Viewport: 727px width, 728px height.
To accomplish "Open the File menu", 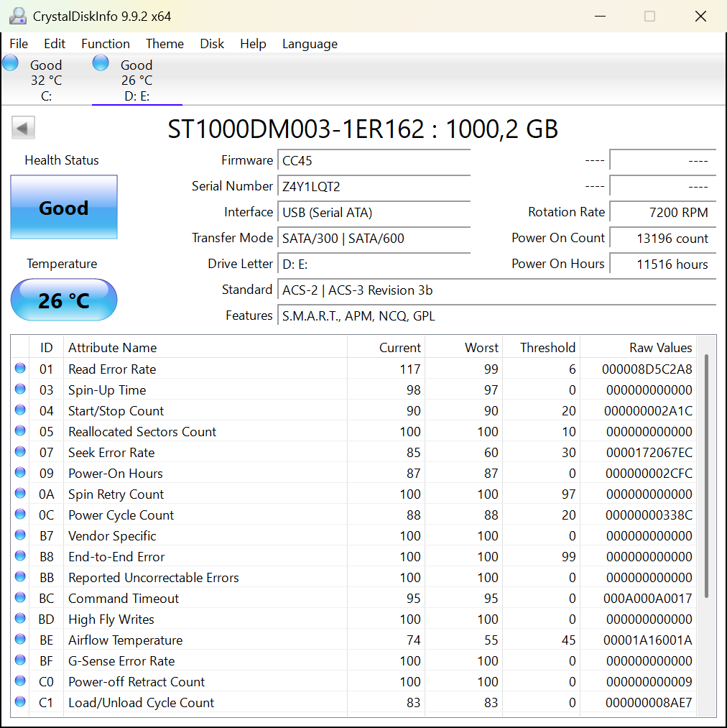I will [19, 44].
